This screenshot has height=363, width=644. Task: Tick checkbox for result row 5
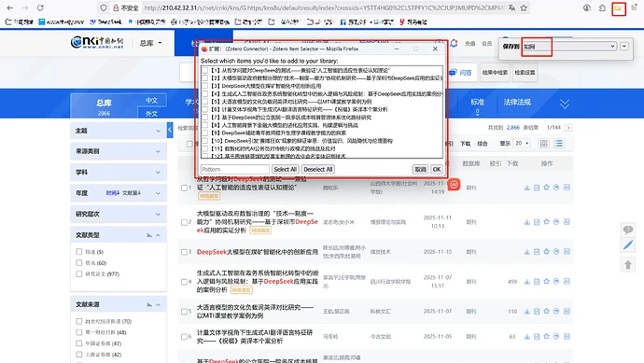coord(185,312)
